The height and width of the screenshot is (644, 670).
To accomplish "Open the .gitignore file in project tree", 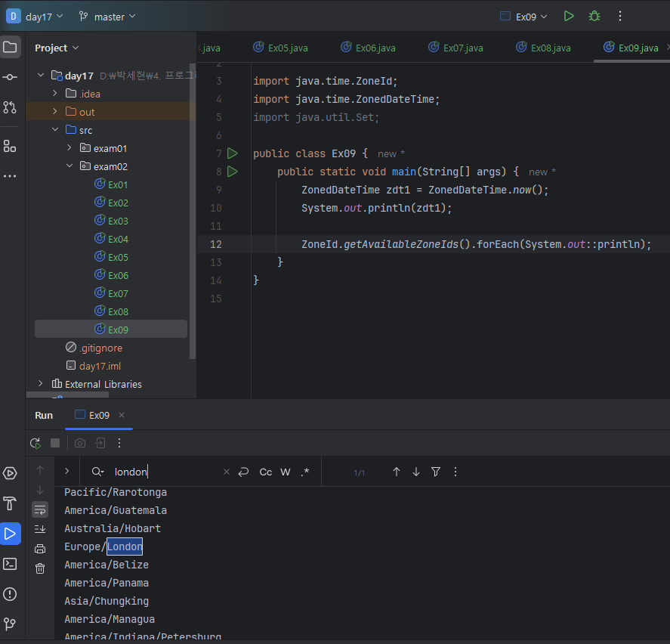I will click(x=100, y=348).
